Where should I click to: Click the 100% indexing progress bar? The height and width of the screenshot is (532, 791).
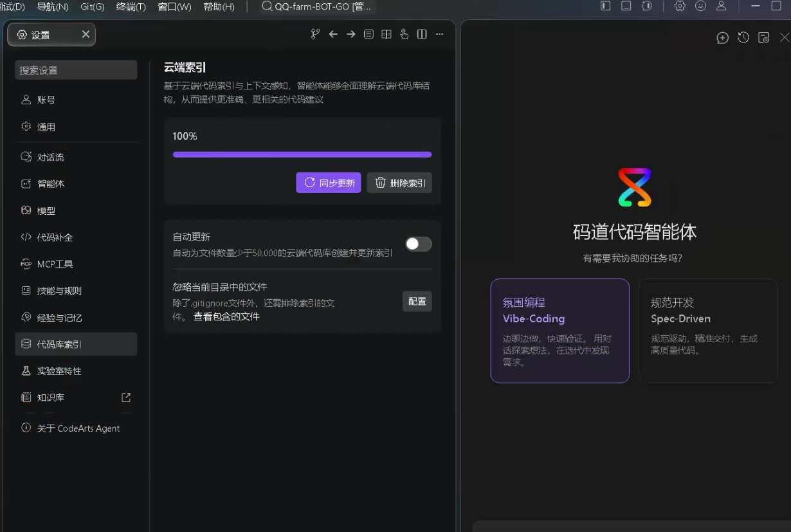pos(302,154)
